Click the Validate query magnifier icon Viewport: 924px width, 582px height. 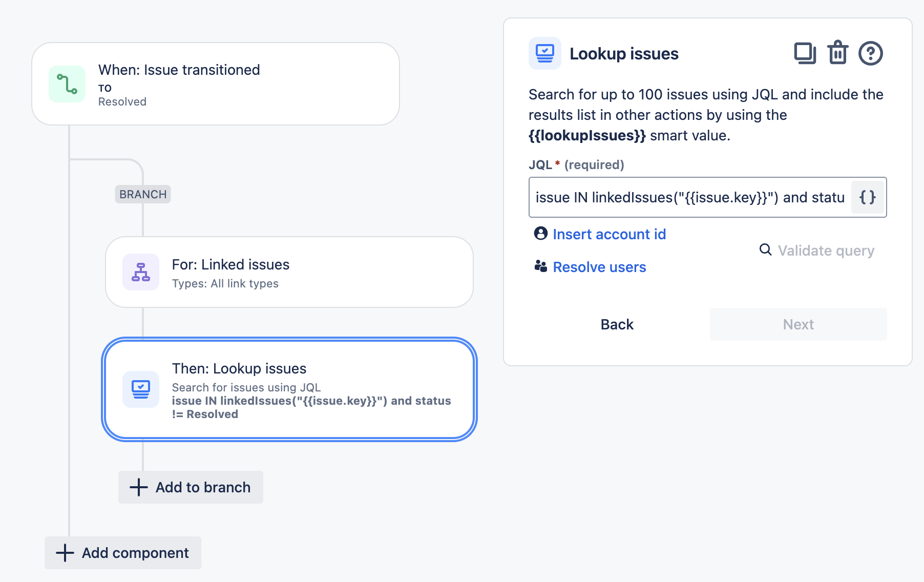(765, 250)
